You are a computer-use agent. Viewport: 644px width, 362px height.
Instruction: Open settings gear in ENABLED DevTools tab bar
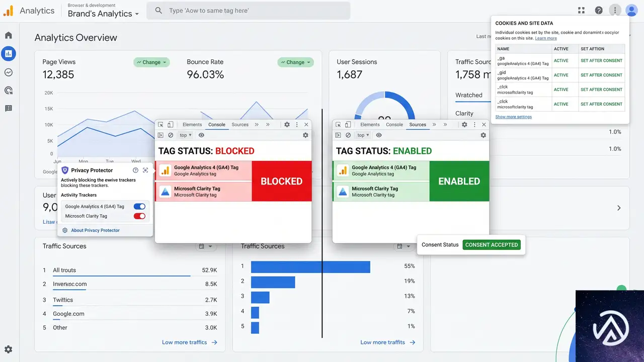tap(464, 125)
